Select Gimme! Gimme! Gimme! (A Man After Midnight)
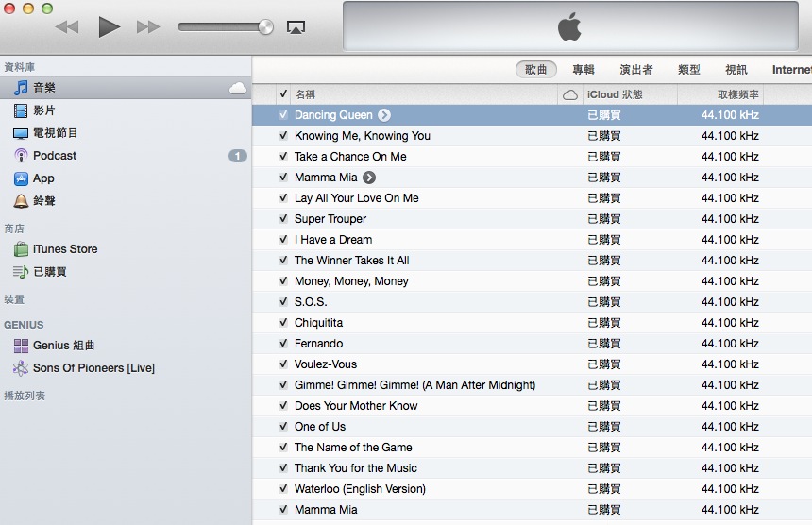Screen dimensions: 812x525 532,384
